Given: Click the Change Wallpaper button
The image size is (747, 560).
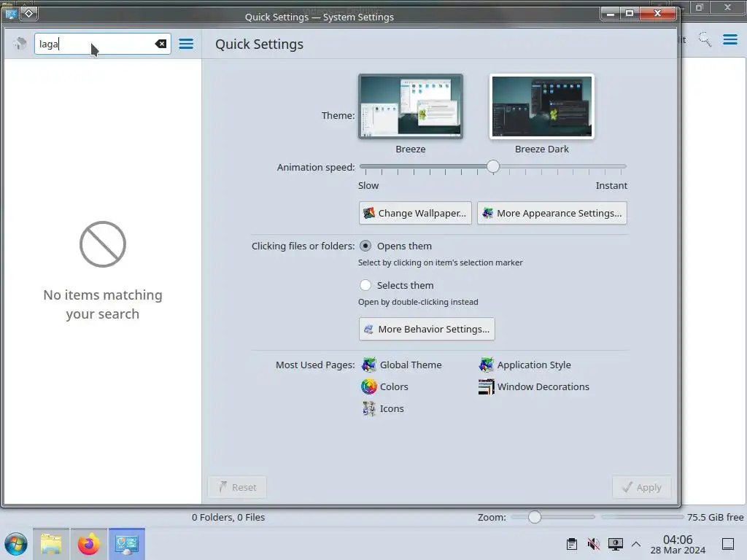Looking at the screenshot, I should (x=415, y=213).
